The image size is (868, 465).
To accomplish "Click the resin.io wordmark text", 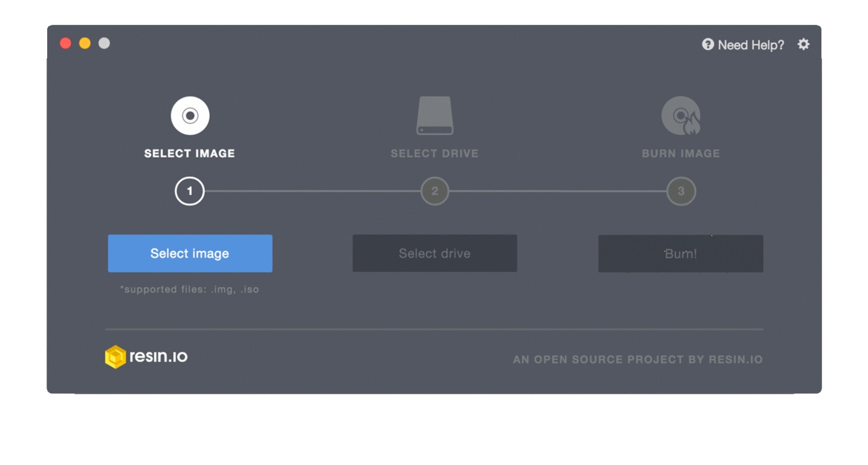I will tap(158, 356).
